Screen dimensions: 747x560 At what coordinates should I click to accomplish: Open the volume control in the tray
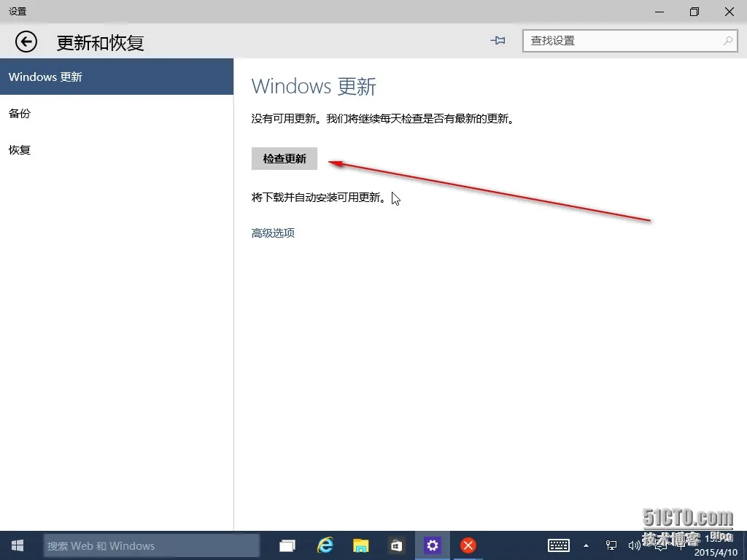634,545
